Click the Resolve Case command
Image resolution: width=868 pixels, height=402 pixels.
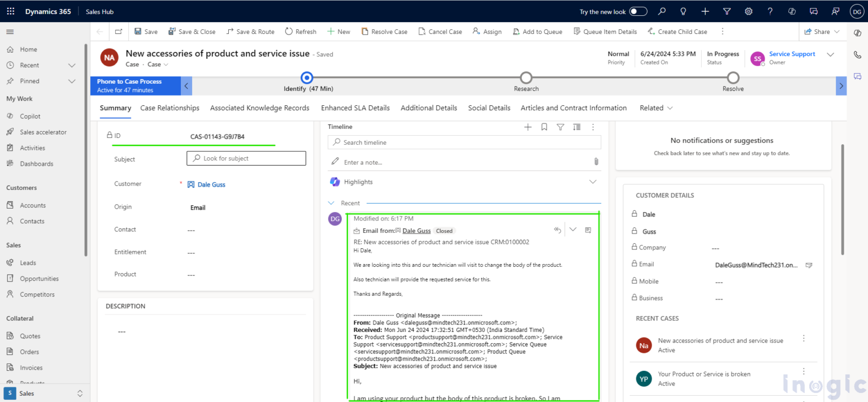384,32
